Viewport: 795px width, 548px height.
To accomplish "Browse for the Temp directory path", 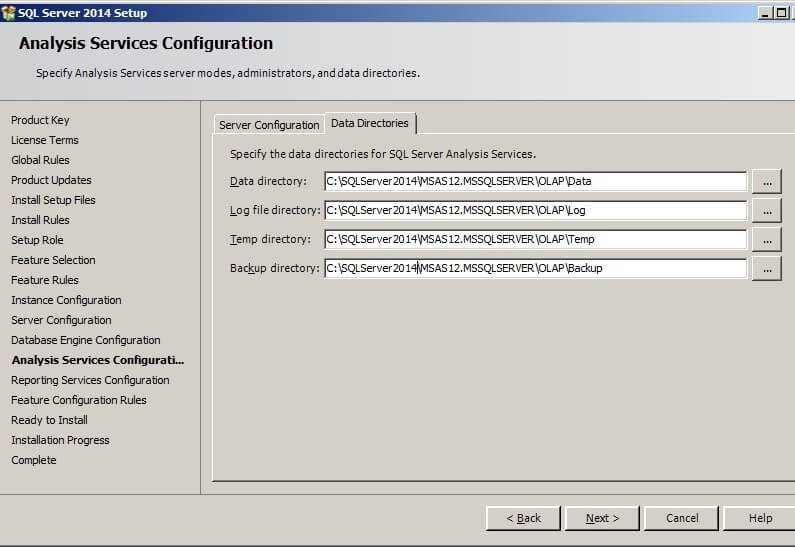I will pos(766,240).
